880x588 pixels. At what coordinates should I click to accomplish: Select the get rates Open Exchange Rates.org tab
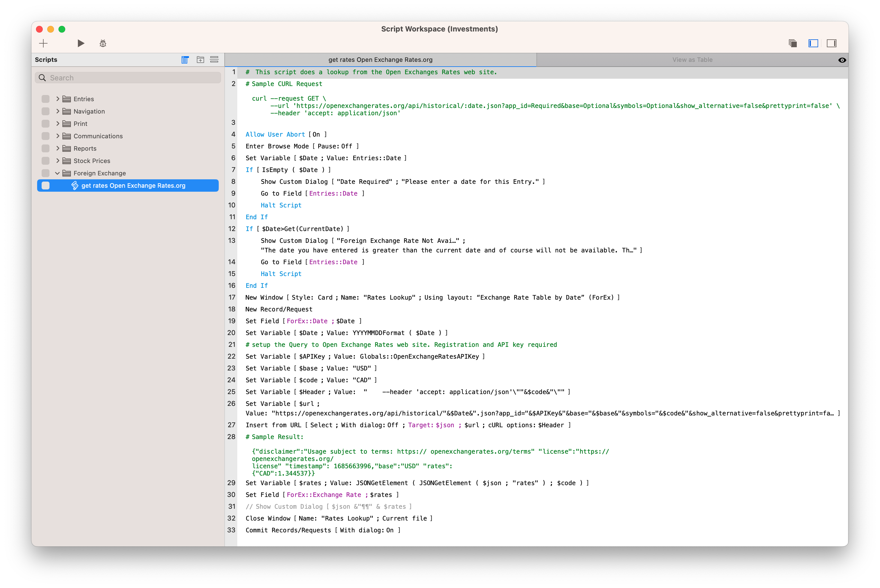point(380,60)
